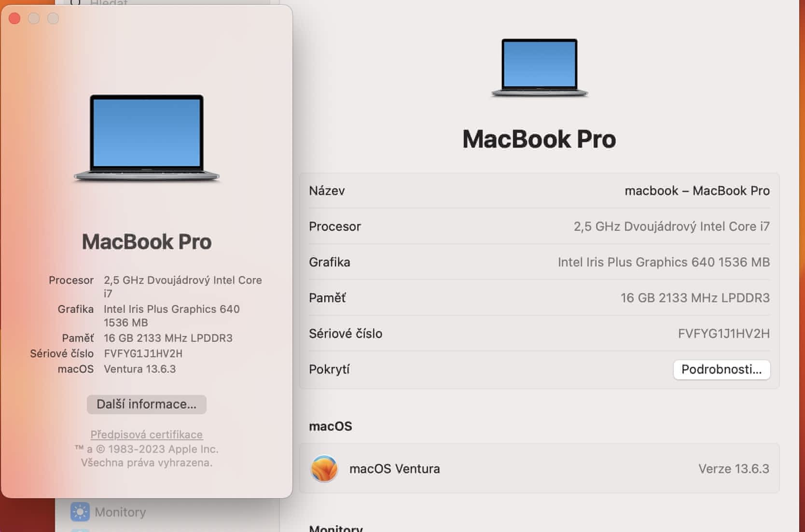Click the macOS section heading in System Settings

(331, 426)
